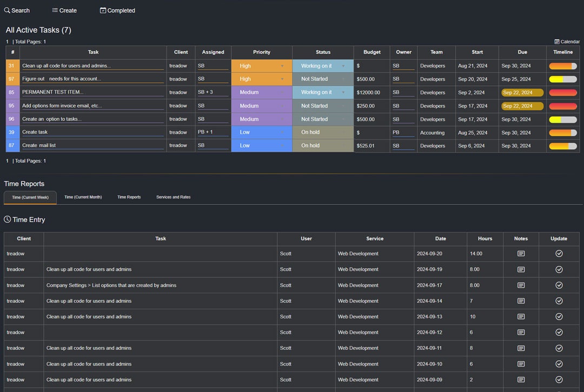Open status dropdown for task 31
584x392 pixels.
[x=323, y=66]
